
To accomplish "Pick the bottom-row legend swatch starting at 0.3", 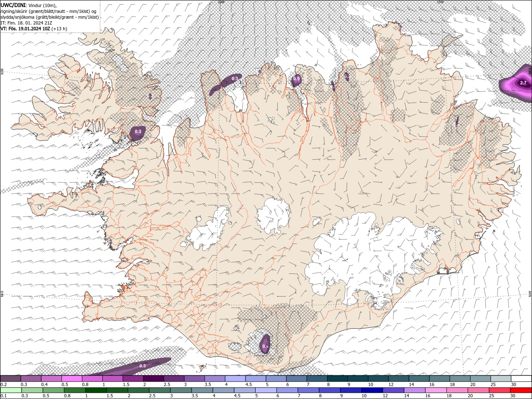I will (32, 390).
